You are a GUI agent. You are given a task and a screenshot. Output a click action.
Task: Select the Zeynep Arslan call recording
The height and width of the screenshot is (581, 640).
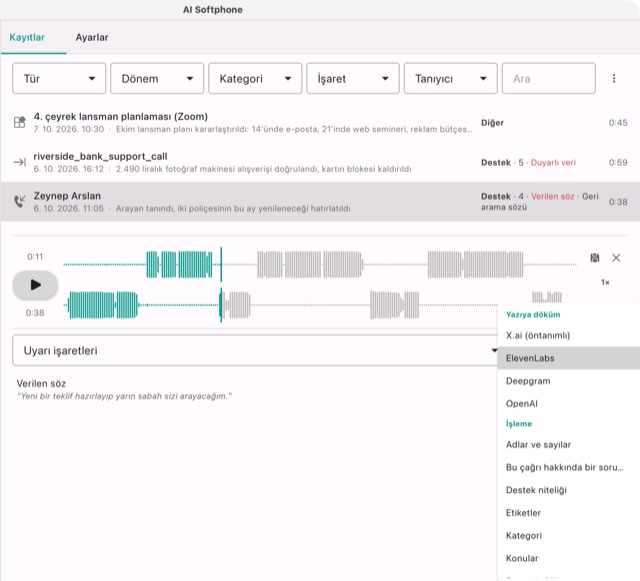point(320,202)
